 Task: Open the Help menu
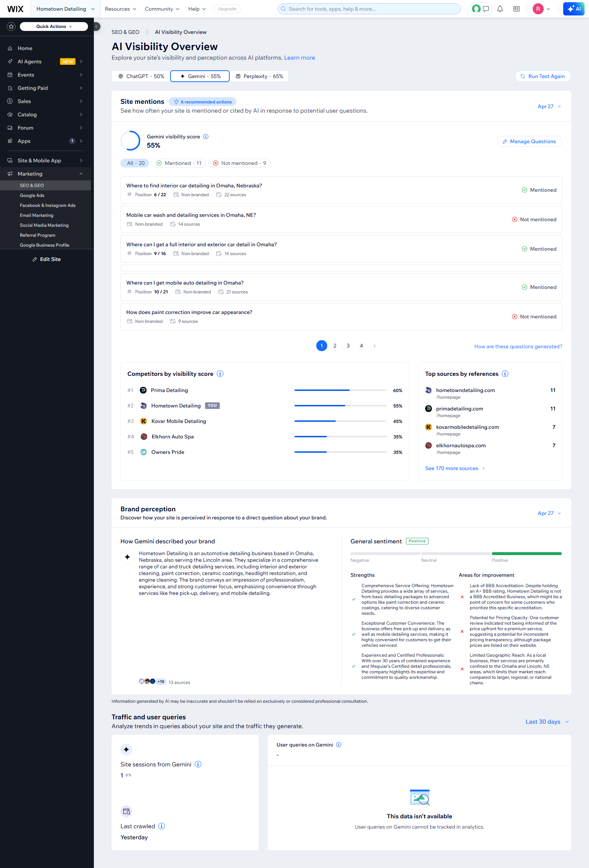pyautogui.click(x=197, y=9)
